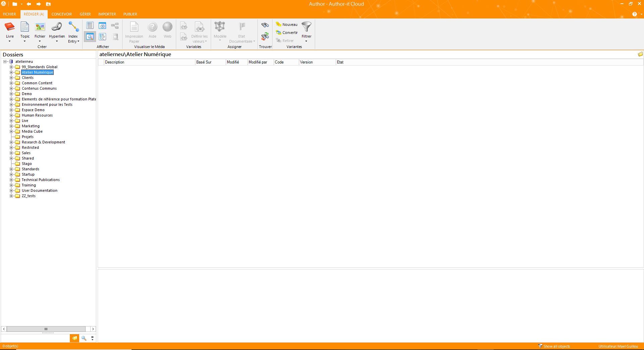Screen dimensions: 644x350
Task: Switch to the IMPORTER tab
Action: pos(107,14)
